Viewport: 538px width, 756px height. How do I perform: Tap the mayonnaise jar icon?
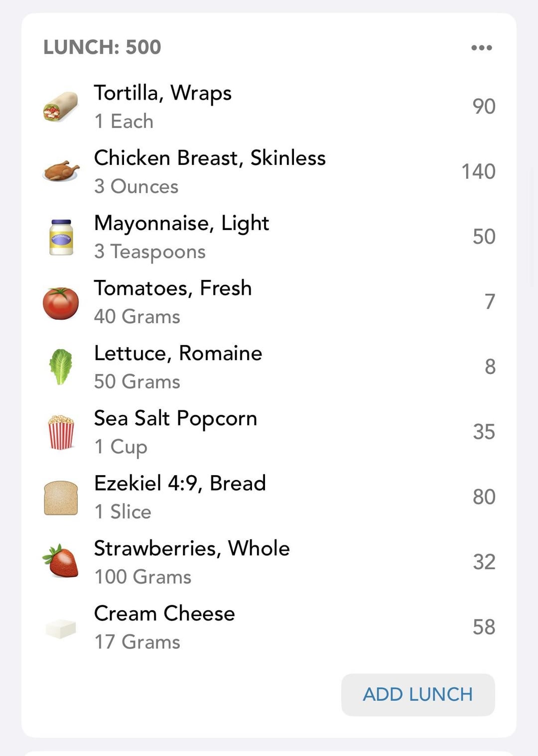[61, 237]
